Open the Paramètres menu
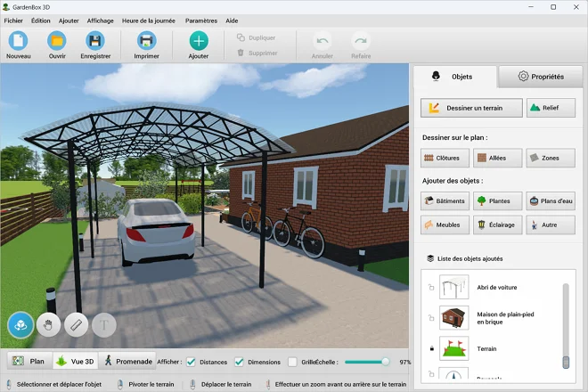588x392 pixels. click(x=200, y=20)
